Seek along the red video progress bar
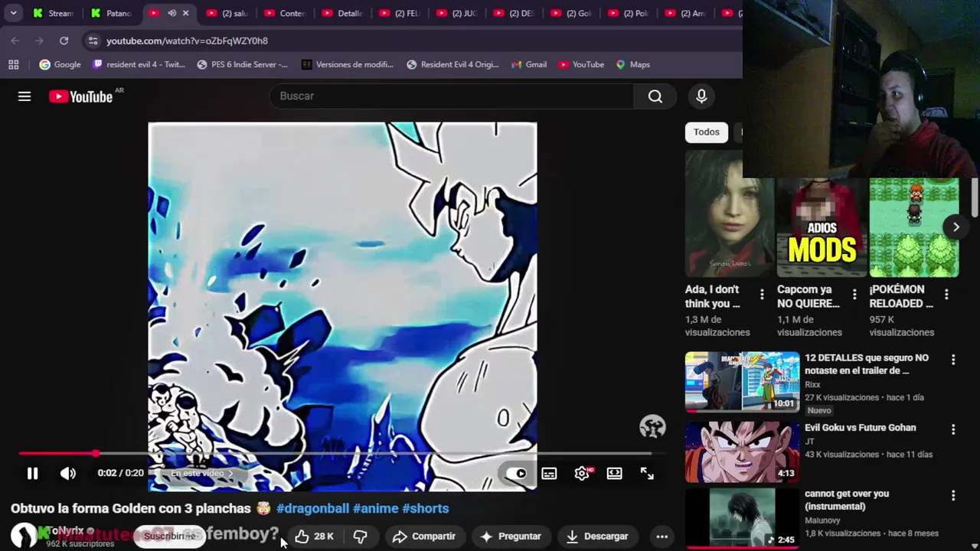This screenshot has width=980, height=551. (x=341, y=454)
